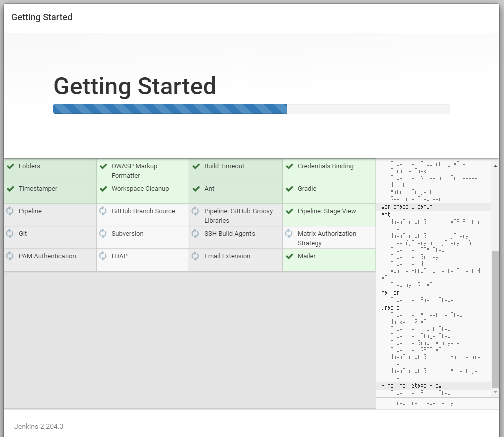Screen dimensions: 504x437
Task: Click the GitHub Branch Source label
Action: [143, 211]
